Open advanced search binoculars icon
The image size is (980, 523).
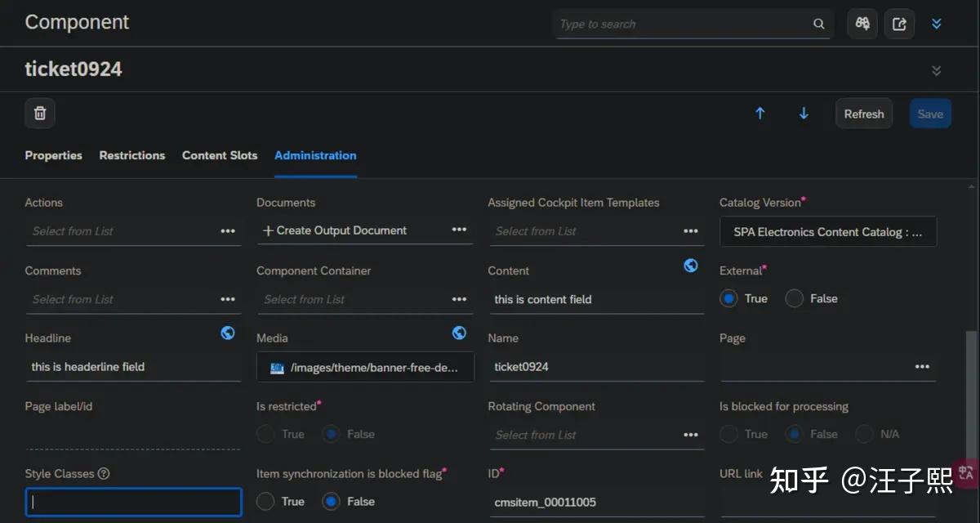(862, 24)
